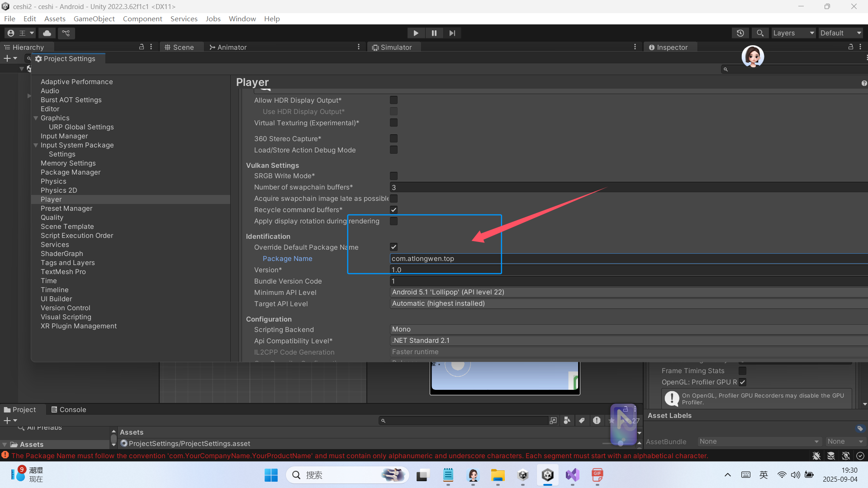
Task: Select Quality in Project Settings list
Action: 52,218
